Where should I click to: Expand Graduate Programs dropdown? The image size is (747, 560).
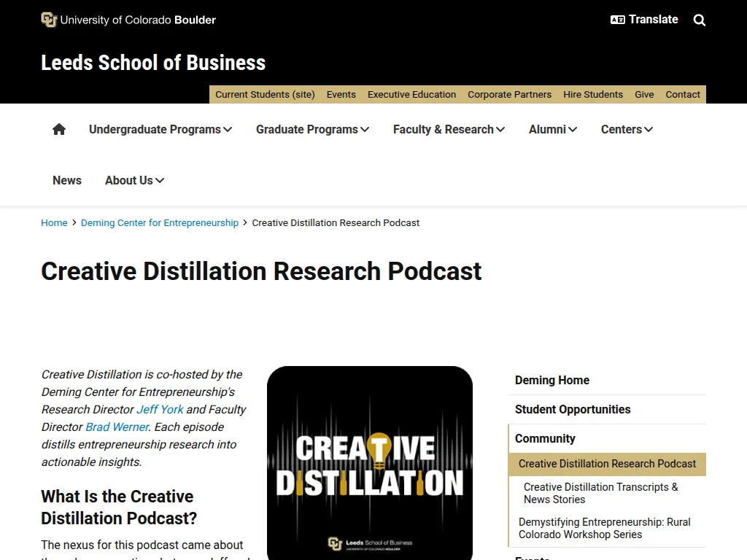[x=312, y=130]
